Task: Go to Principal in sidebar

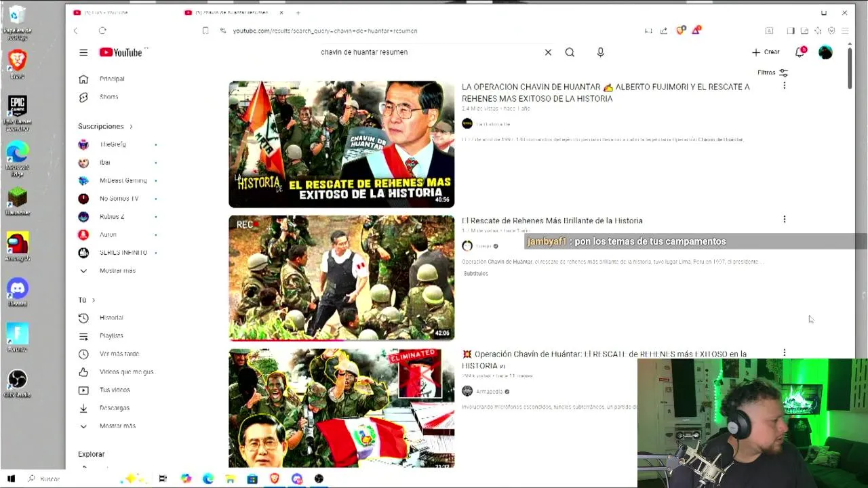Action: click(x=112, y=79)
